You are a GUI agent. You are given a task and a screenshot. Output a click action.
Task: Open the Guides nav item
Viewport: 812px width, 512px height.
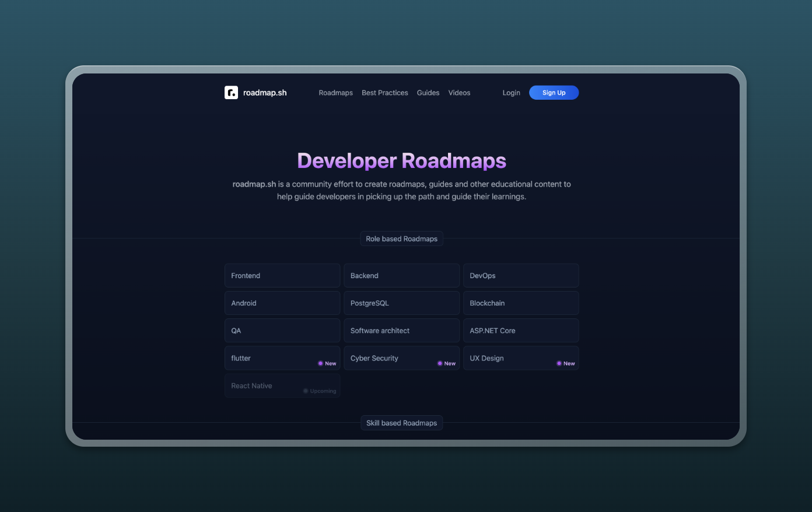click(428, 93)
